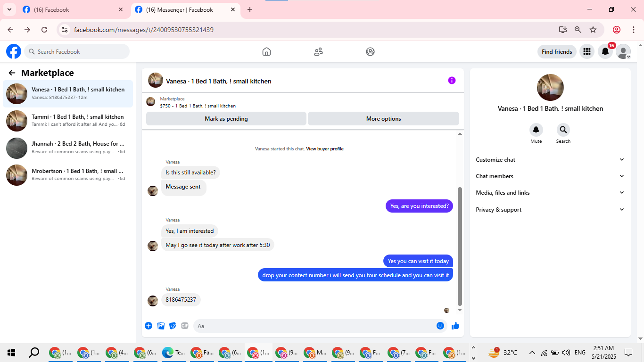Screen dimensions: 644x362
Task: Open the Chrome tab search dropdown
Action: pos(9,9)
